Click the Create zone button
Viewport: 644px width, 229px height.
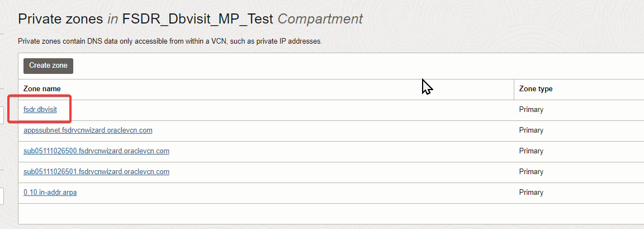(48, 66)
